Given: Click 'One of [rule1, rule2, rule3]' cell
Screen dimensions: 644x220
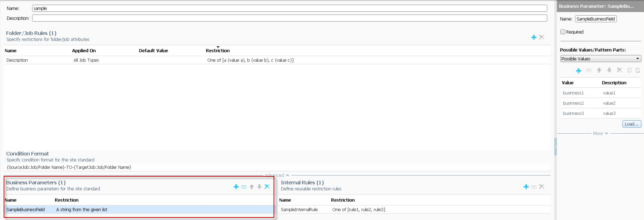Looking at the screenshot, I should click(358, 209).
